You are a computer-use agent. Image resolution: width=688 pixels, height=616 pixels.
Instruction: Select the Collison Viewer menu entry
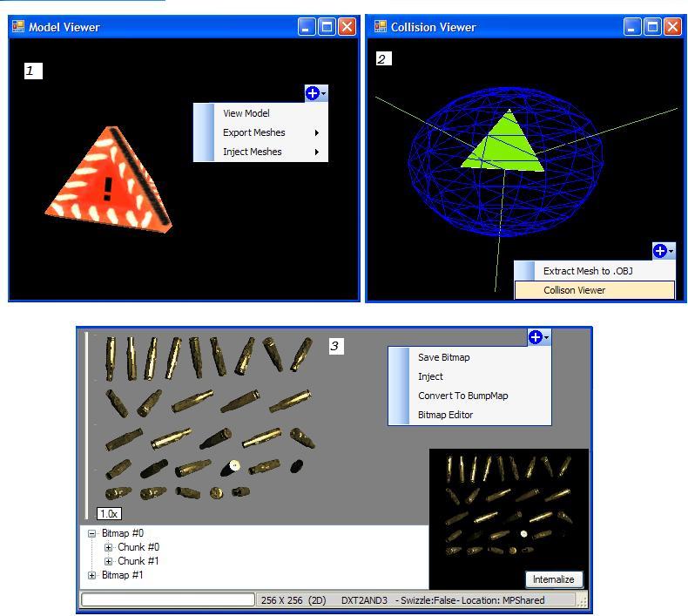(575, 290)
